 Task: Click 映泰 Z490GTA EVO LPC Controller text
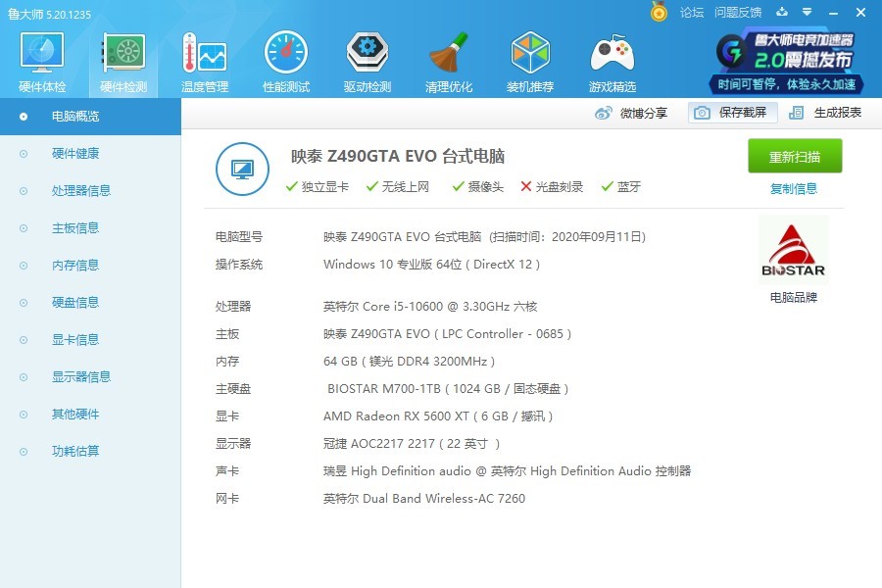(447, 334)
